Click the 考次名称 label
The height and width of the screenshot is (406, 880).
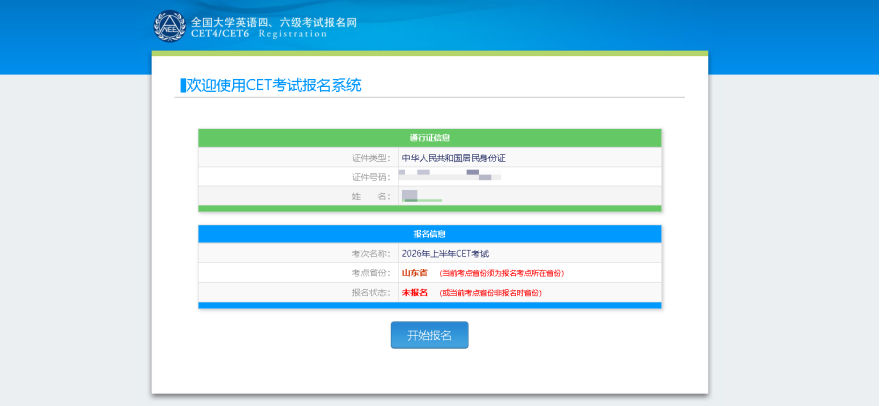[x=370, y=254]
